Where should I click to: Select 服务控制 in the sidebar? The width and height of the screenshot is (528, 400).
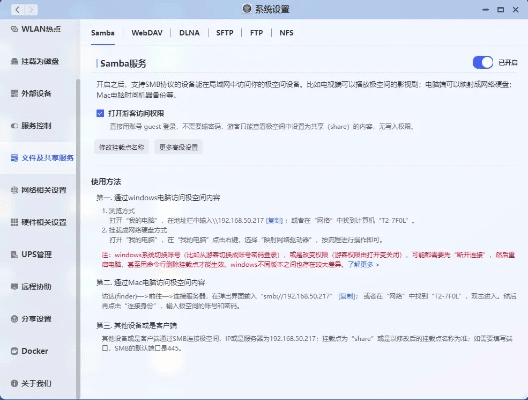[36, 126]
